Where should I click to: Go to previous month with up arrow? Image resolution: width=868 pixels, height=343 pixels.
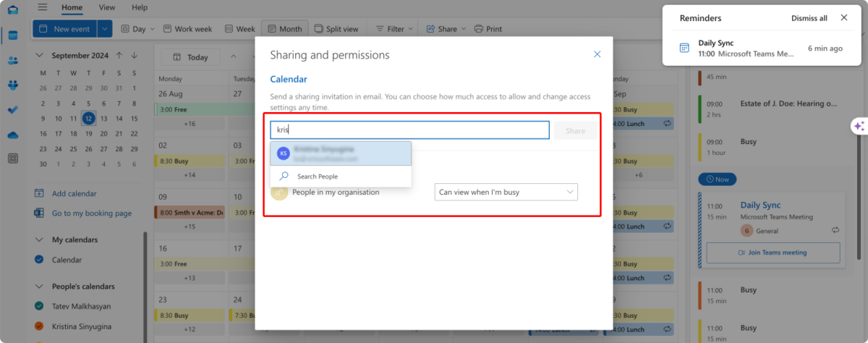[x=119, y=56]
